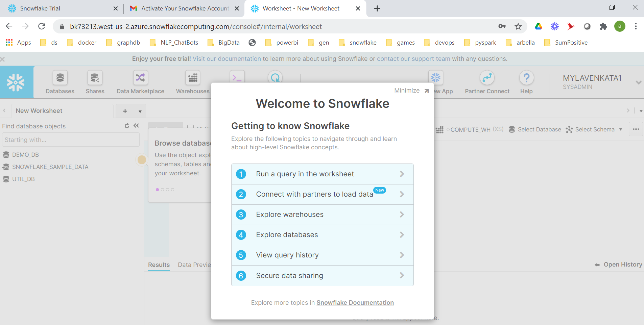Minimize the Welcome to Snowflake dialog
The width and height of the screenshot is (644, 325).
coord(406,91)
